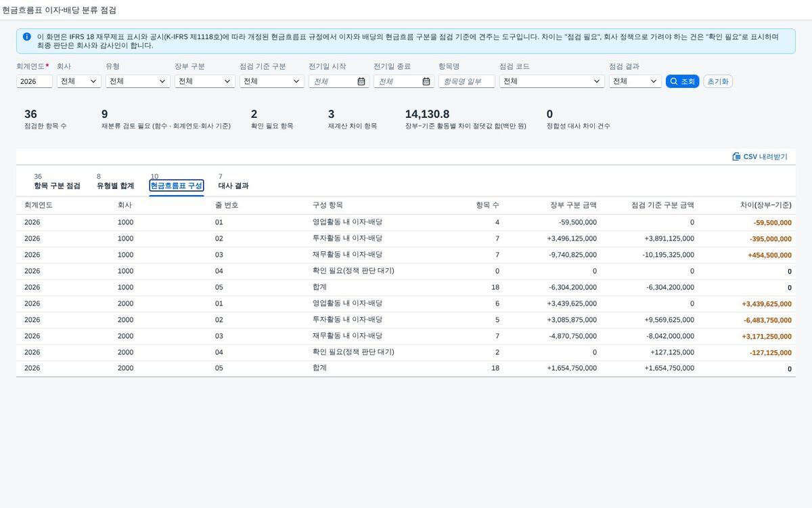Click the 정합성 대사 차이 건수 label
The height and width of the screenshot is (508, 812).
(x=579, y=126)
